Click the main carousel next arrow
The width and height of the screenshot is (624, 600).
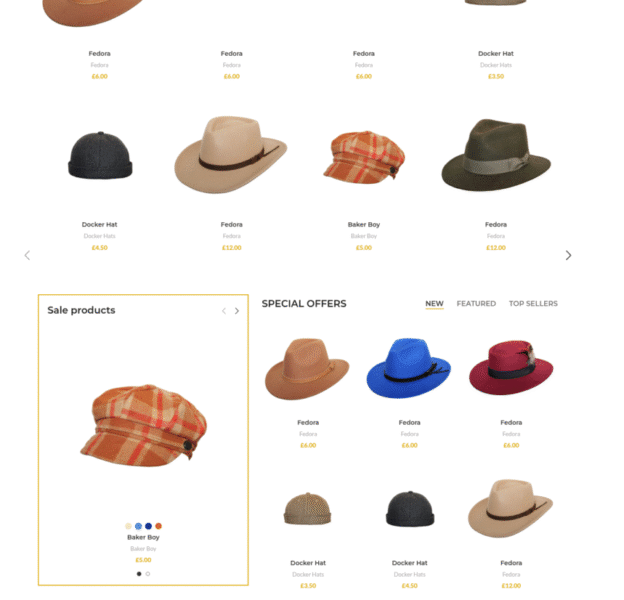pos(568,255)
